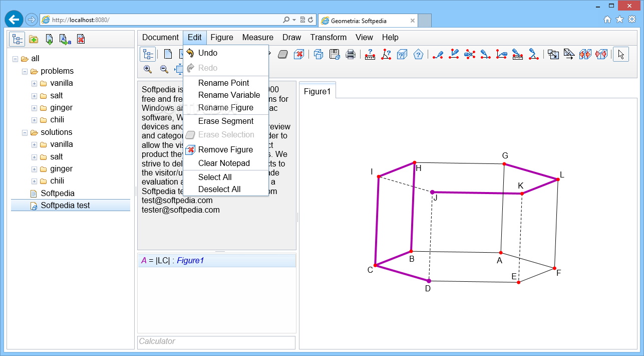This screenshot has width=644, height=356.
Task: Choose Clear Notepad from Edit menu
Action: 226,163
